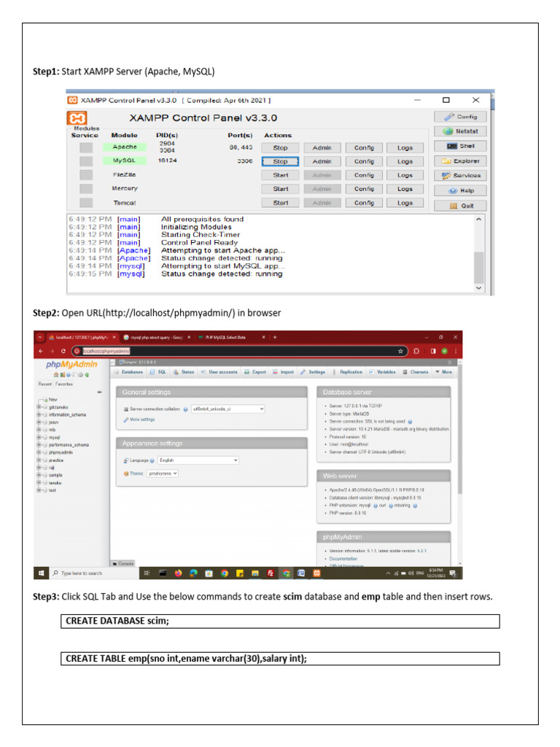Stop the Apache module
Viewport: 560px width, 747px height.
point(281,147)
